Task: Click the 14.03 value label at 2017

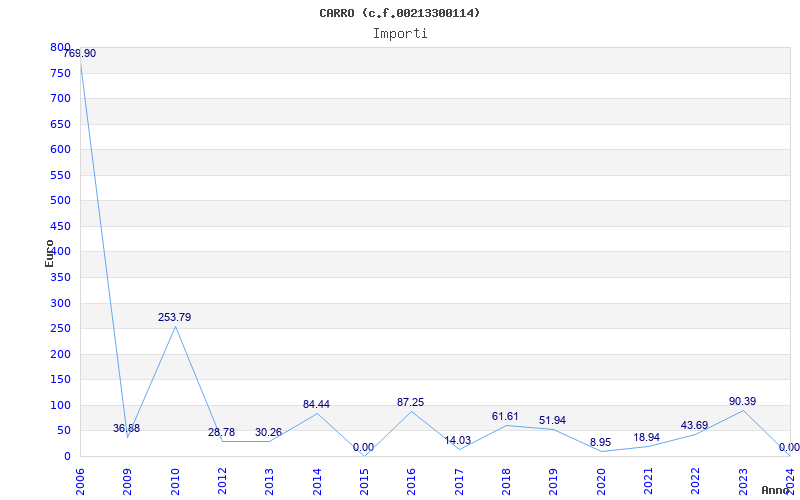Action: coord(458,440)
